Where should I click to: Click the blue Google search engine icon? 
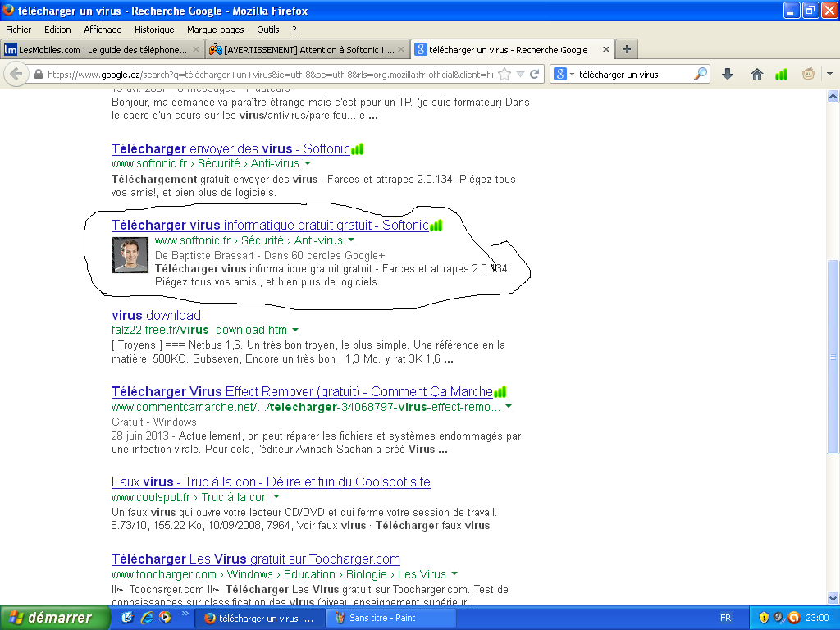click(x=559, y=74)
